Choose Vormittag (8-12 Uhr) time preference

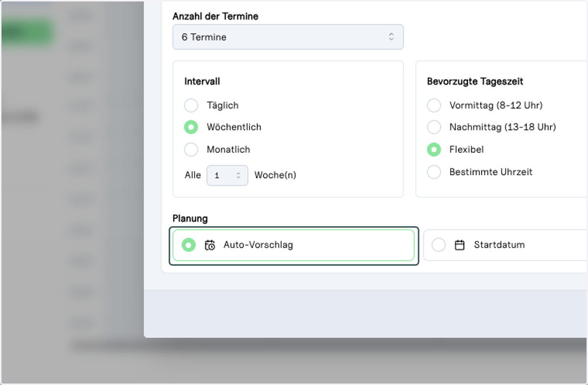[x=434, y=105]
